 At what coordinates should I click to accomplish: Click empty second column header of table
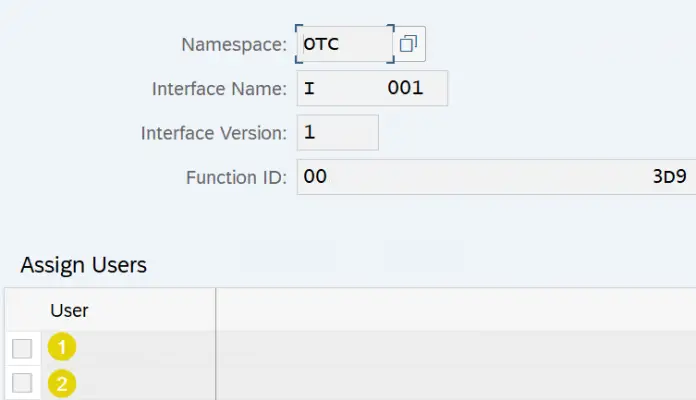point(455,310)
